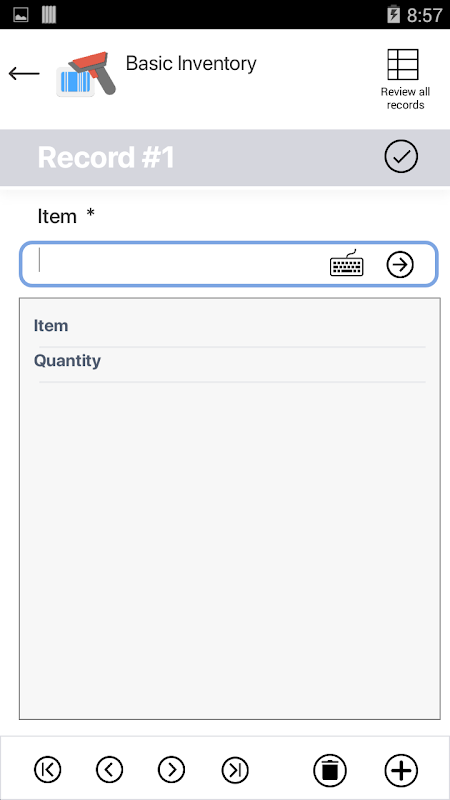Open keyboard entry via keyboard icon
This screenshot has height=800, width=450.
click(x=347, y=264)
